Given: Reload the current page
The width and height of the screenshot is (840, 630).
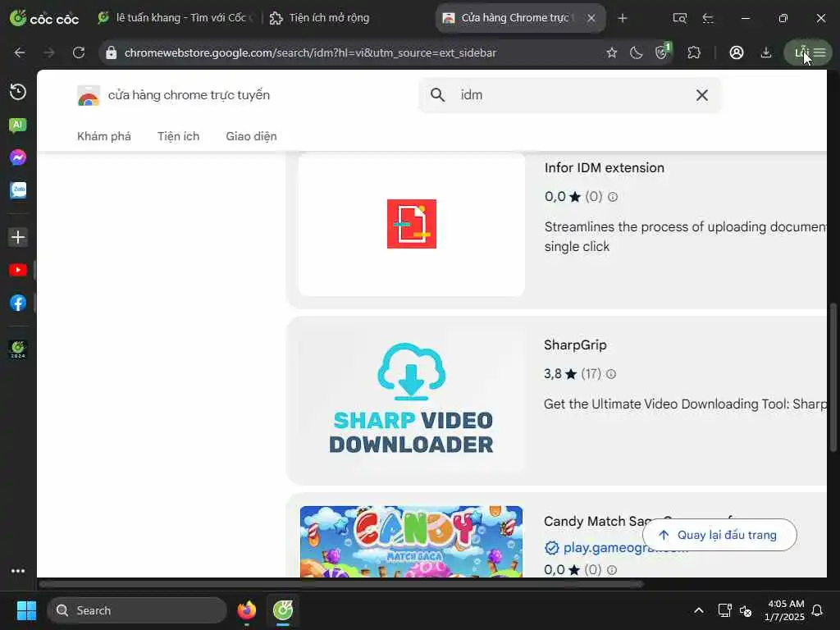Looking at the screenshot, I should click(79, 52).
